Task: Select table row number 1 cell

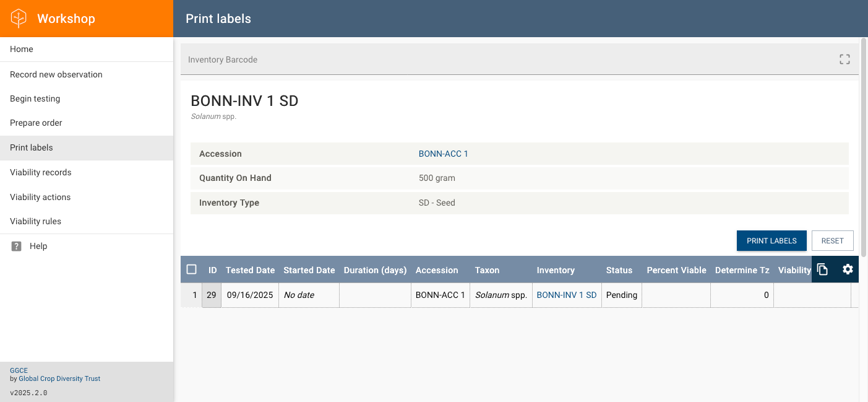Action: tap(192, 295)
